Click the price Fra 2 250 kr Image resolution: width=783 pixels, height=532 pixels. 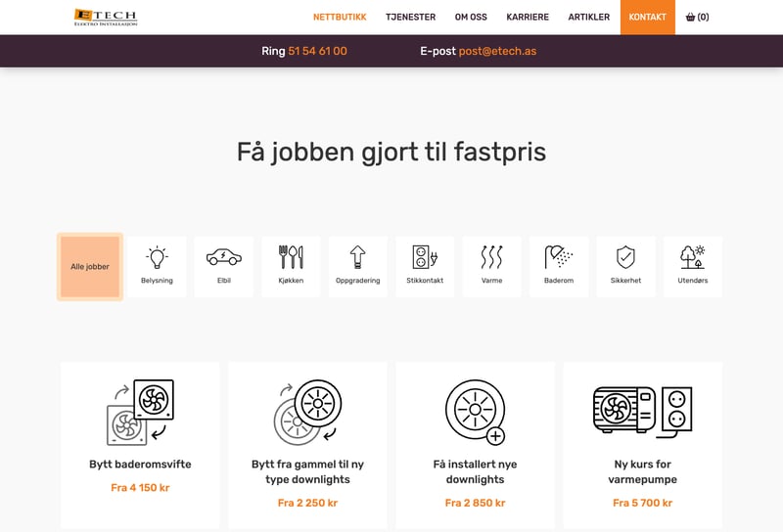pos(307,503)
